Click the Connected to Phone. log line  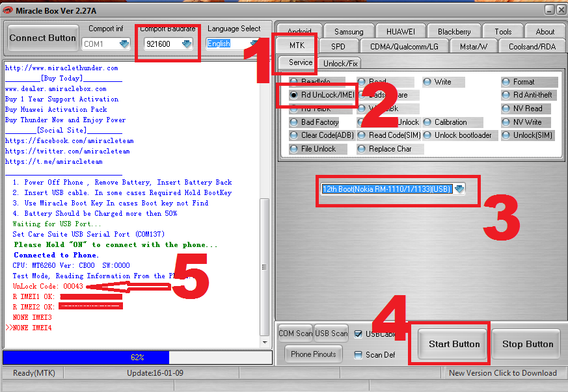coord(56,255)
